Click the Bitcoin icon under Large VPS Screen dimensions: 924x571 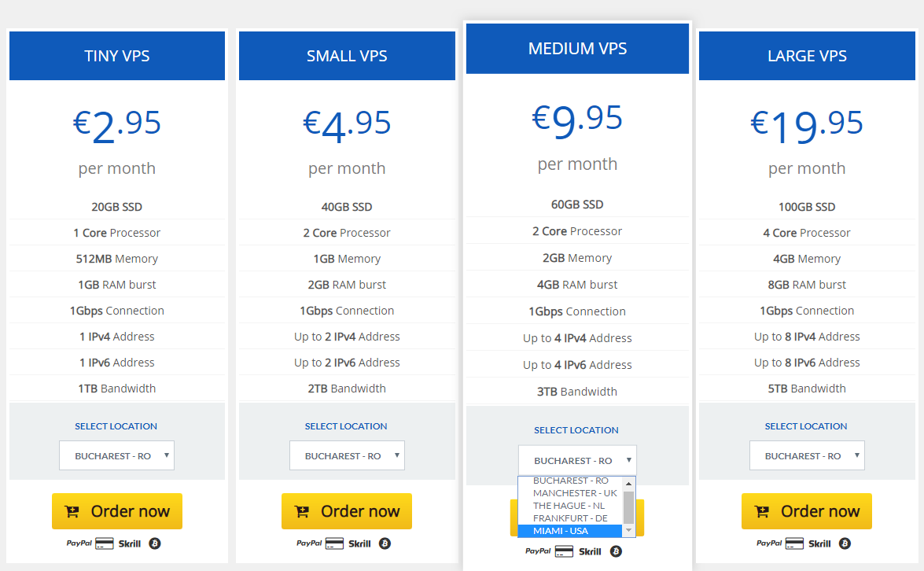(845, 543)
